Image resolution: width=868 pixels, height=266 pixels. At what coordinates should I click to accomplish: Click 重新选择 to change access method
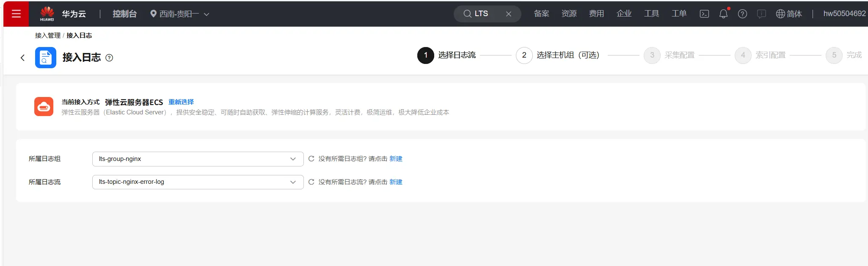point(181,102)
